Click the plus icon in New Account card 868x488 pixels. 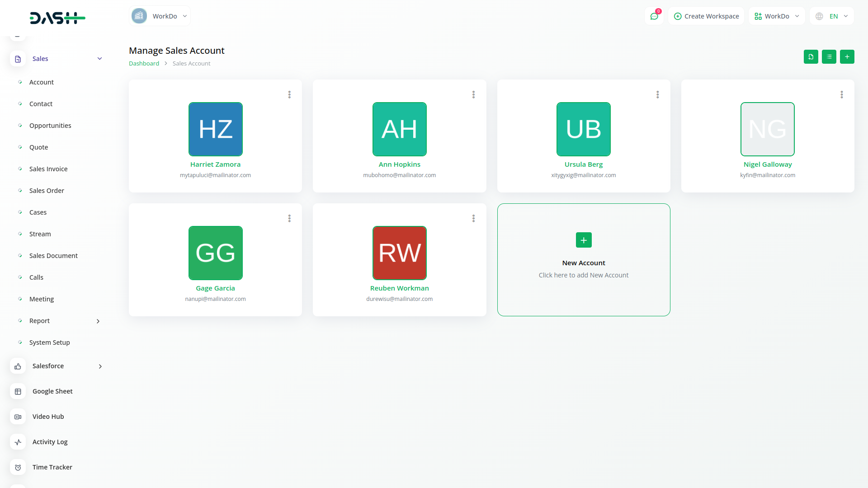pos(583,240)
